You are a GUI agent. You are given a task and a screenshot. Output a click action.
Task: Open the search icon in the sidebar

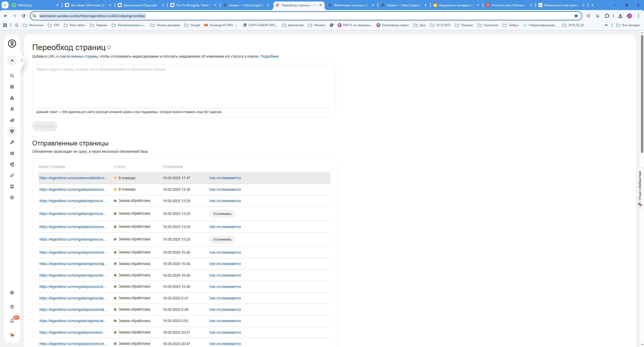(x=12, y=76)
